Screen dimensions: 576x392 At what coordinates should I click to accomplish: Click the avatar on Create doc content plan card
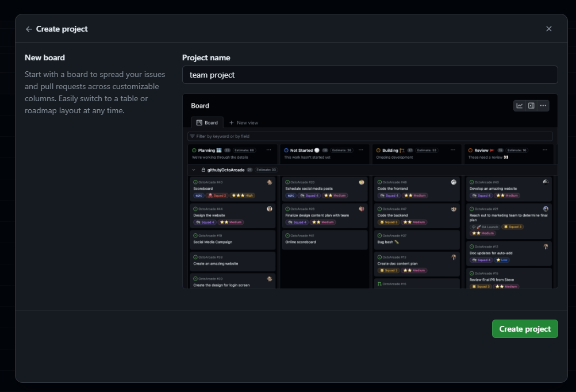(454, 257)
